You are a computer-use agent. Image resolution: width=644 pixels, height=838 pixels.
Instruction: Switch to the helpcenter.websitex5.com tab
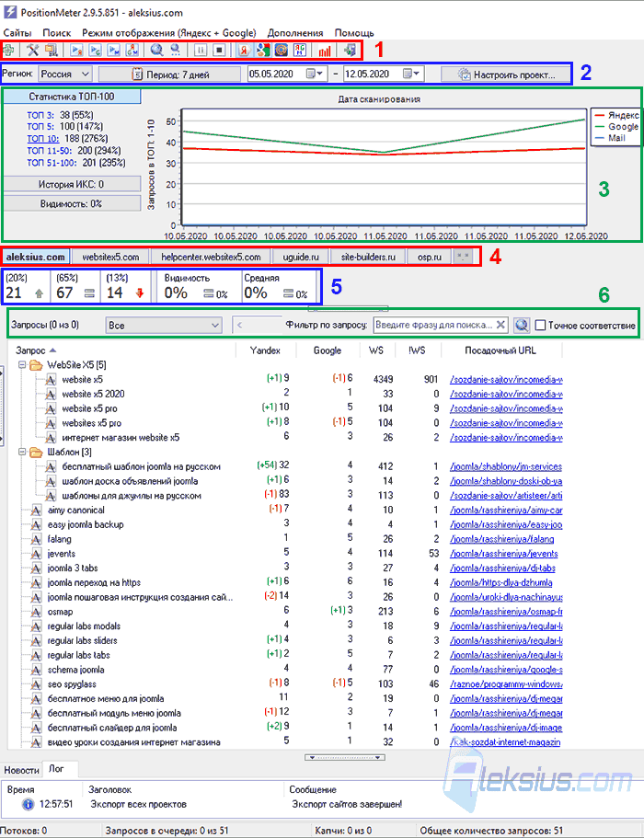(211, 257)
